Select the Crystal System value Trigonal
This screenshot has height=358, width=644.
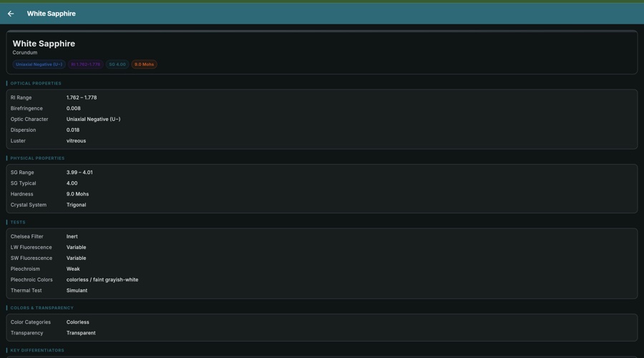76,205
